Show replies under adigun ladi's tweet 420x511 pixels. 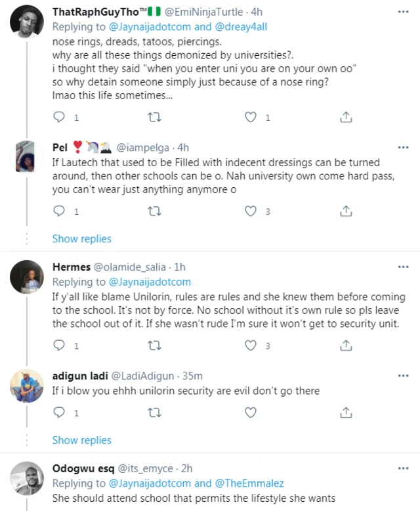click(x=81, y=440)
